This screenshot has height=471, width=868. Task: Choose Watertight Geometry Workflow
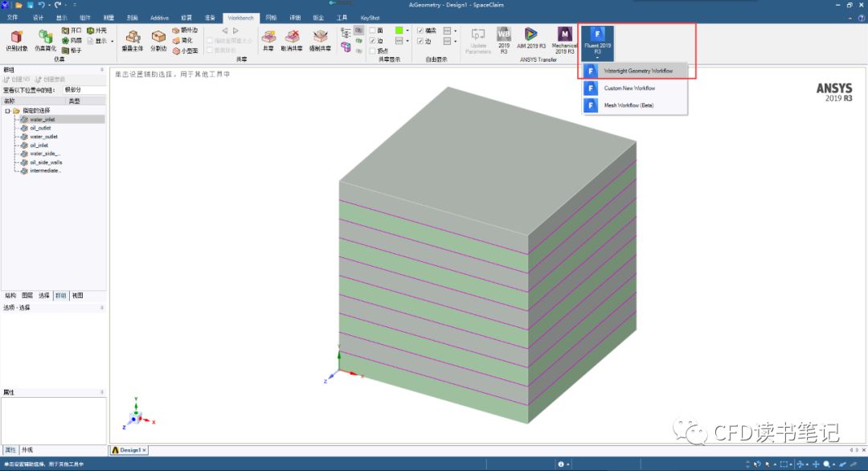(x=634, y=71)
